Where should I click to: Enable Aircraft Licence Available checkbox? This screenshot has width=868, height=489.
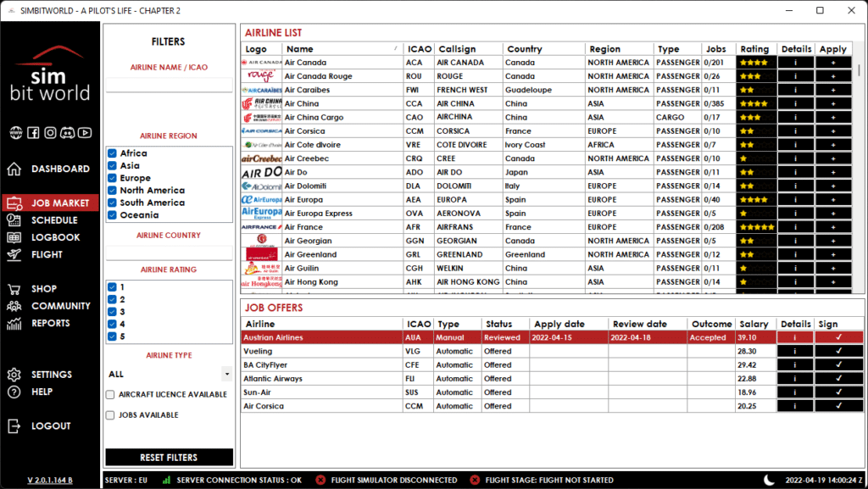110,395
